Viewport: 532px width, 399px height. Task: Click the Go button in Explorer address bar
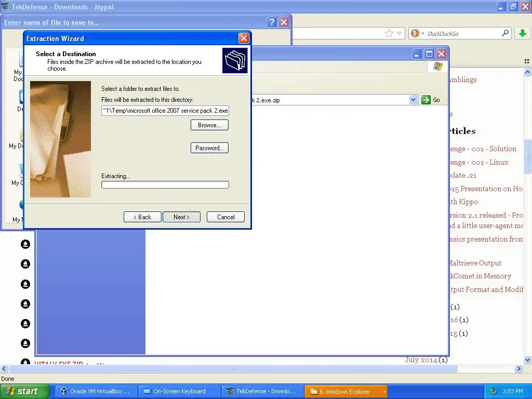click(x=431, y=100)
